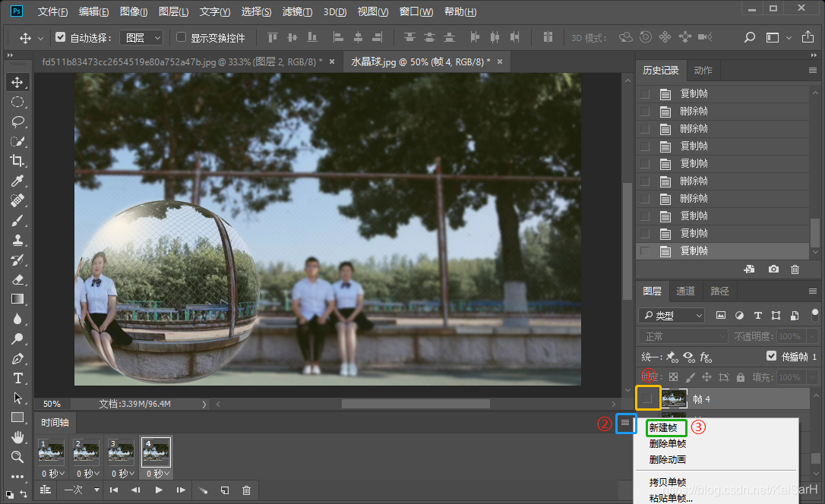Open the looping options 一次 dropdown

(81, 490)
